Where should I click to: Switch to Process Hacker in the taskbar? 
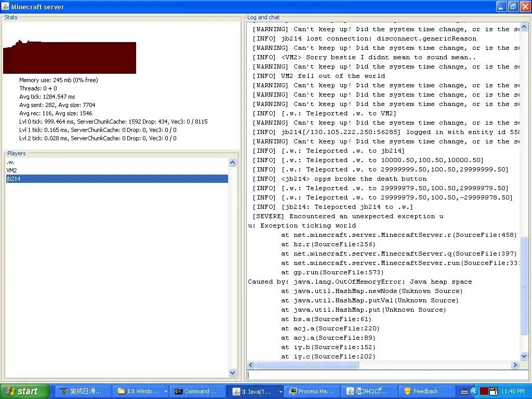pyautogui.click(x=312, y=391)
